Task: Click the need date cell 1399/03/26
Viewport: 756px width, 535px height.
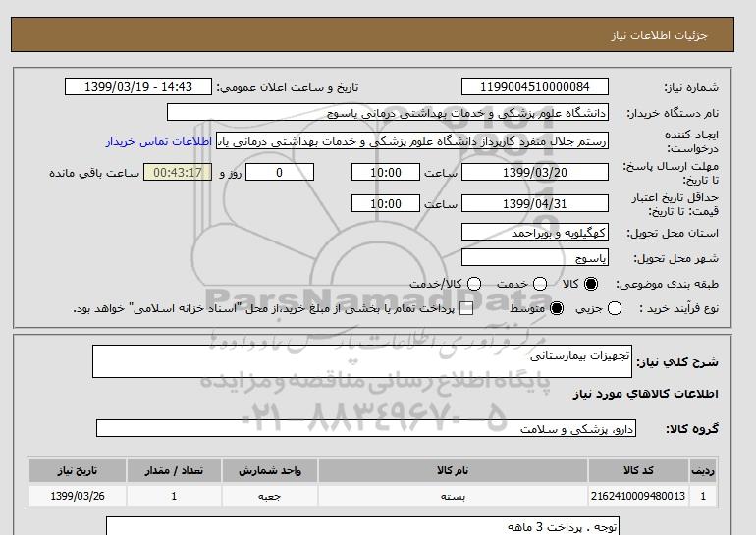Action: point(78,496)
